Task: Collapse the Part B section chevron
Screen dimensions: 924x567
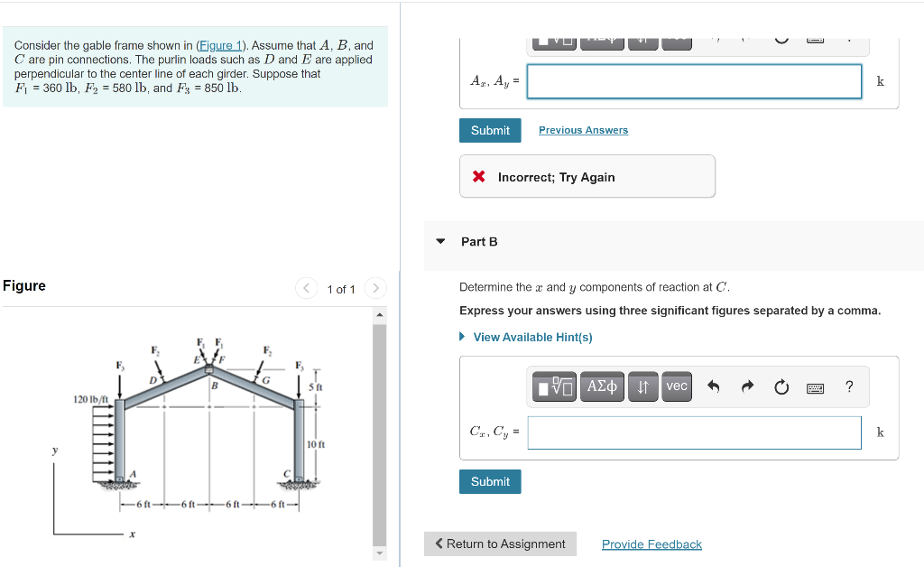Action: click(439, 241)
